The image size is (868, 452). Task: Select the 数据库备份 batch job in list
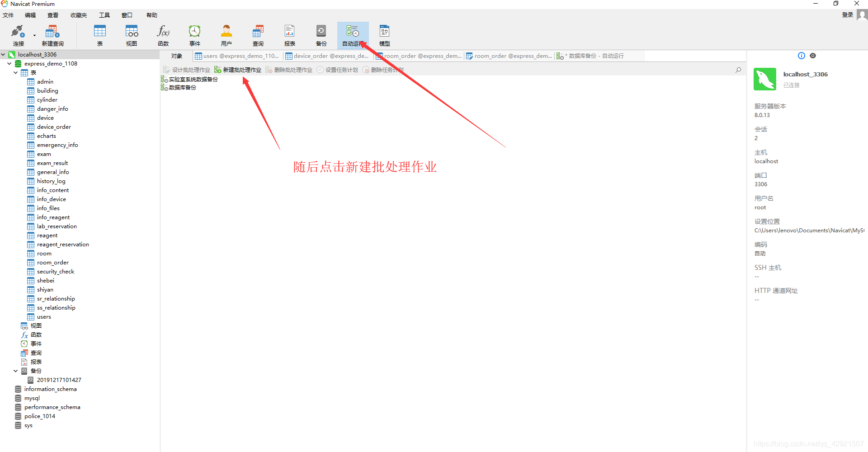(179, 87)
